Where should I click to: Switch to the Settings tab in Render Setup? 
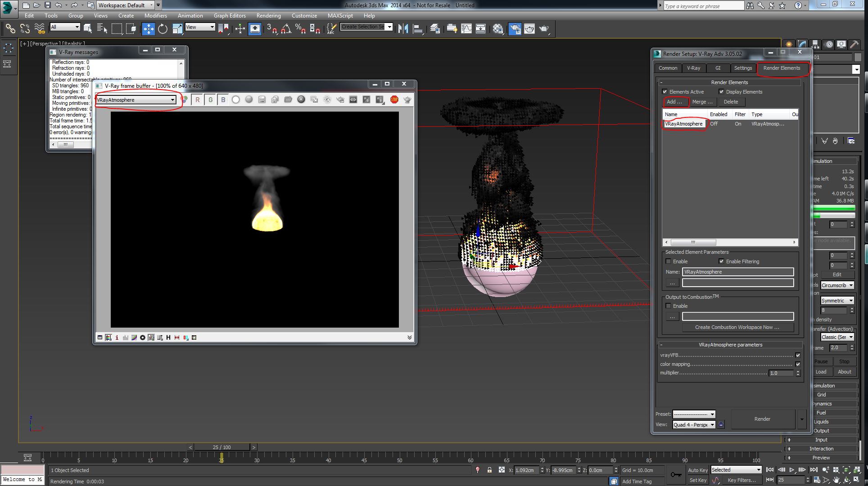point(743,68)
